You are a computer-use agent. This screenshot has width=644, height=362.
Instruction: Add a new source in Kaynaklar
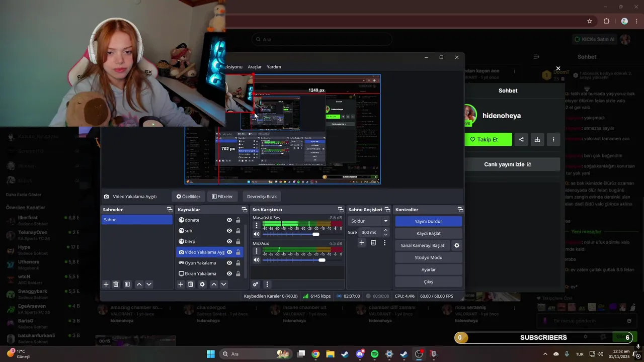tap(181, 284)
